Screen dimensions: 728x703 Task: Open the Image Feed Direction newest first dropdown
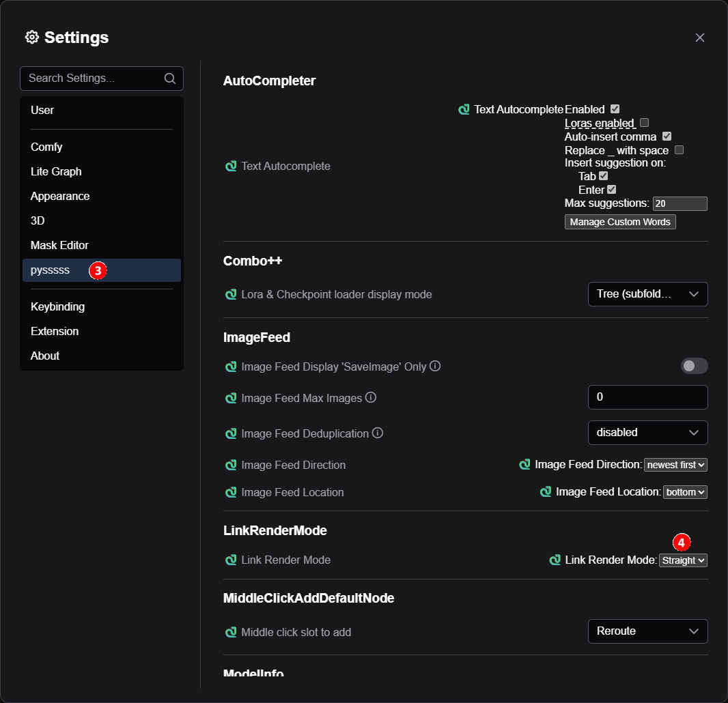[675, 465]
